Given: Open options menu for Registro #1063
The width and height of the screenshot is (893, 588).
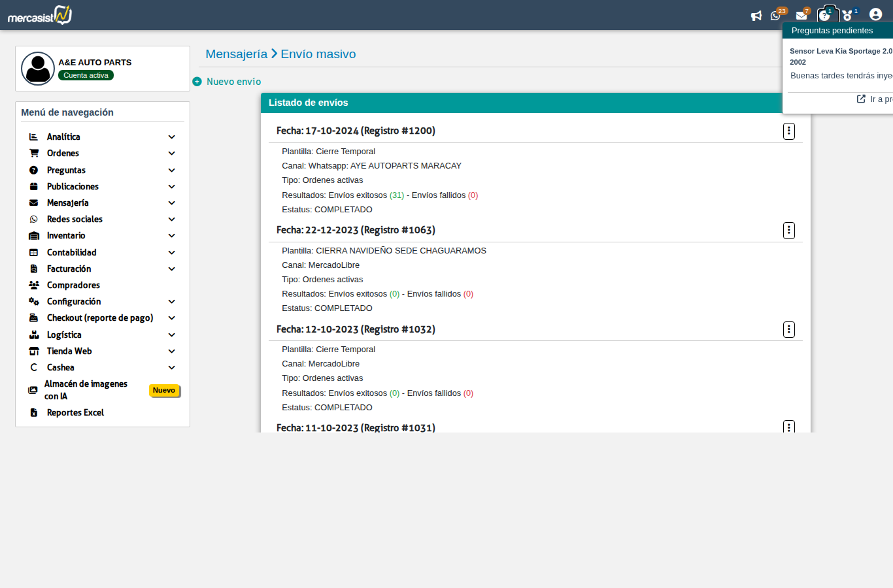Looking at the screenshot, I should point(789,230).
